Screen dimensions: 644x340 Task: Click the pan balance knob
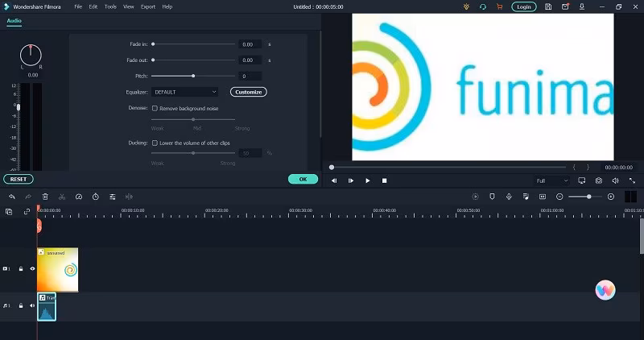click(31, 55)
